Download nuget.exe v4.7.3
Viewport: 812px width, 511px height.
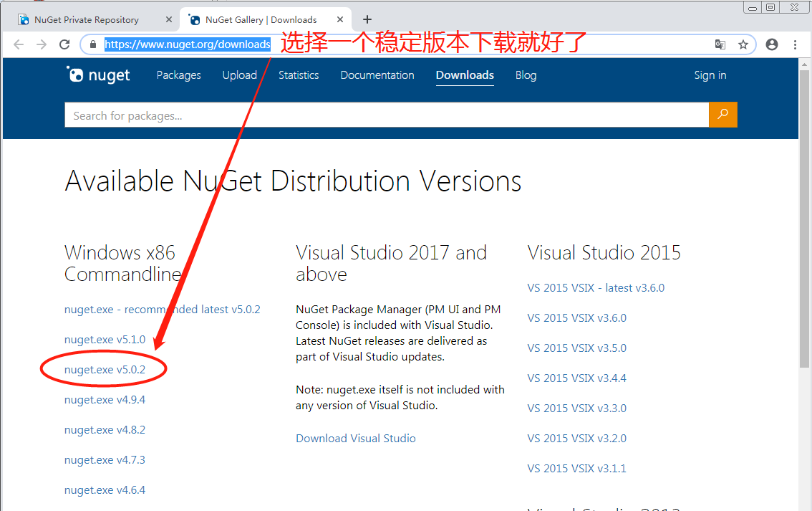105,459
